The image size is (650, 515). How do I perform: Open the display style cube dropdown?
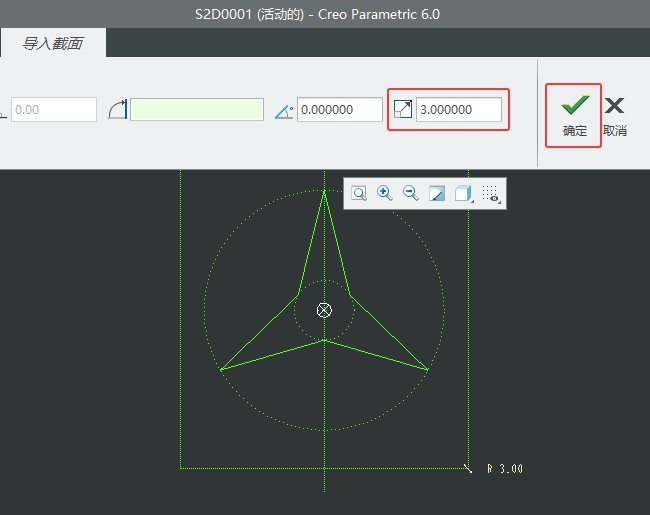click(463, 193)
